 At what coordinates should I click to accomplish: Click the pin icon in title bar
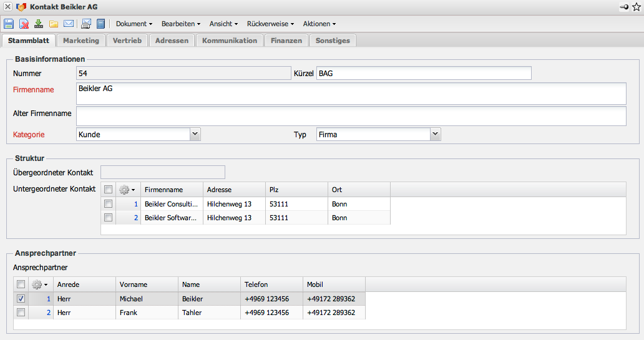click(623, 6)
